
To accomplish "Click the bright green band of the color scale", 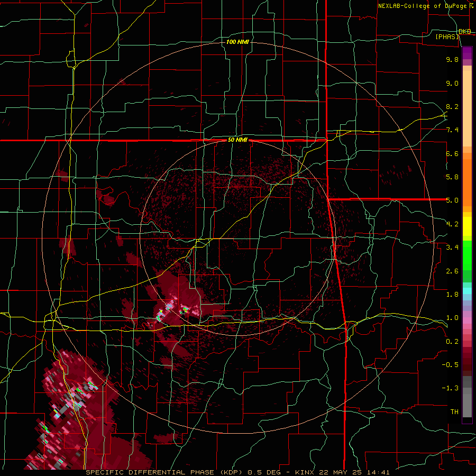I will point(467,255).
